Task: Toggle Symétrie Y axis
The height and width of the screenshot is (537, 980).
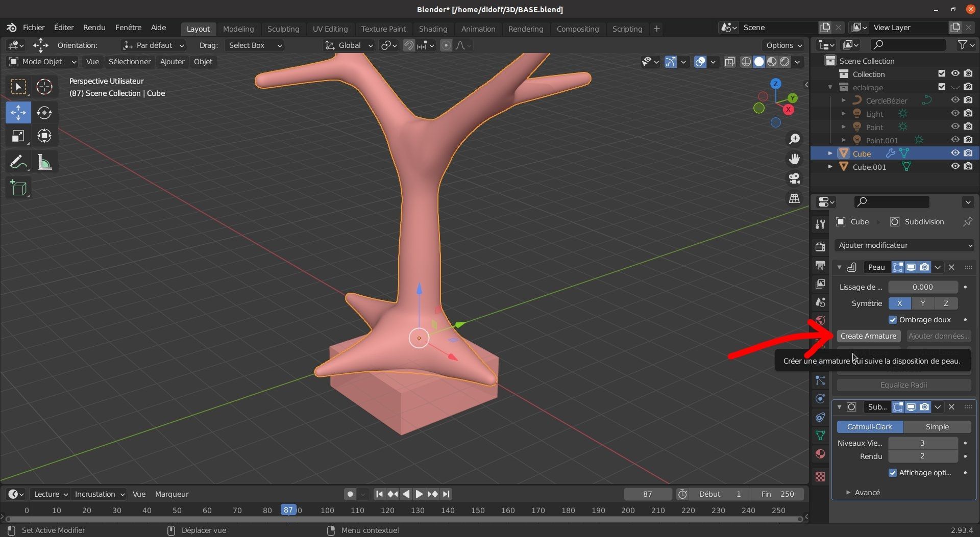Action: click(x=922, y=303)
